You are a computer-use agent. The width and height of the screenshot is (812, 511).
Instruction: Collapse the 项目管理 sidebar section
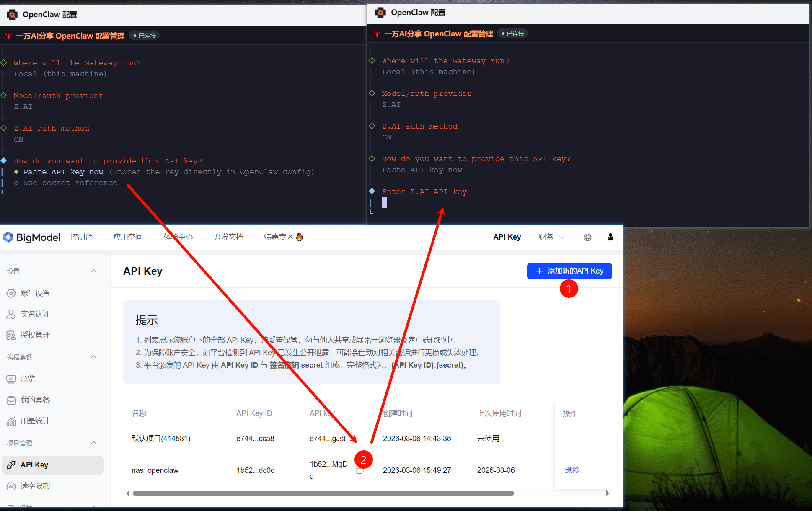(x=93, y=443)
